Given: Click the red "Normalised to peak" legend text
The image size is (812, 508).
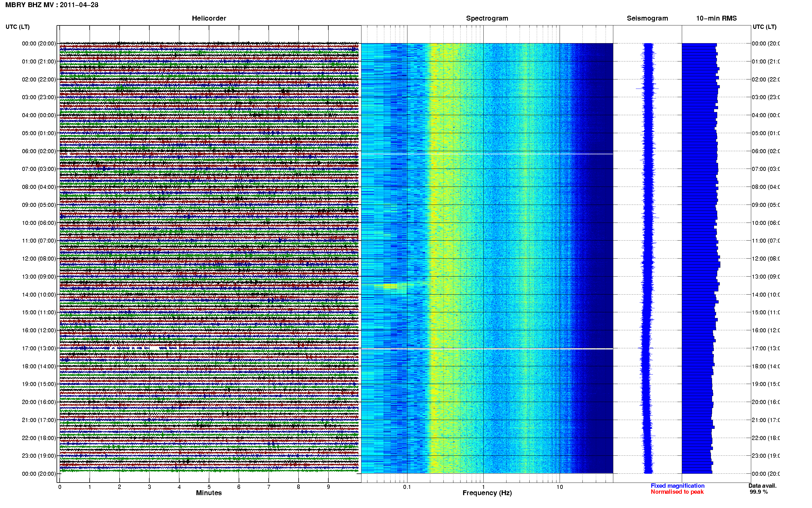Looking at the screenshot, I should pyautogui.click(x=677, y=492).
